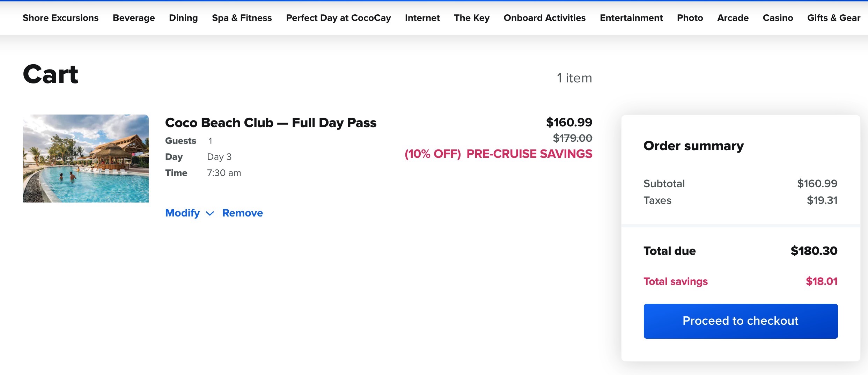Open Internet packages menu

[x=422, y=18]
